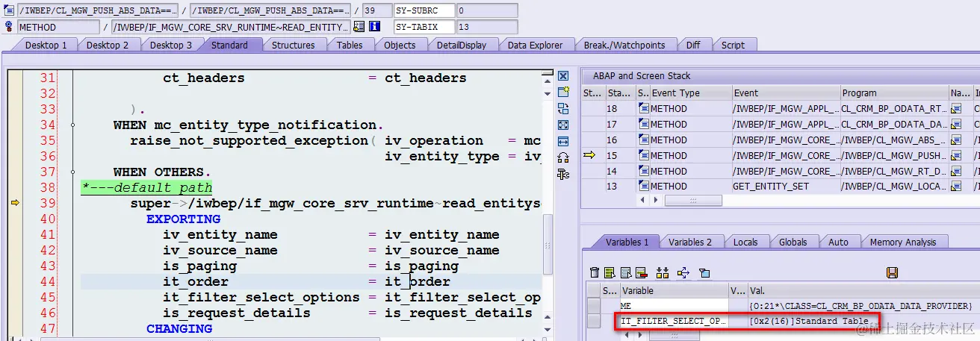Click the navigation icon in stack row 13
The width and height of the screenshot is (980, 341).
tap(957, 187)
